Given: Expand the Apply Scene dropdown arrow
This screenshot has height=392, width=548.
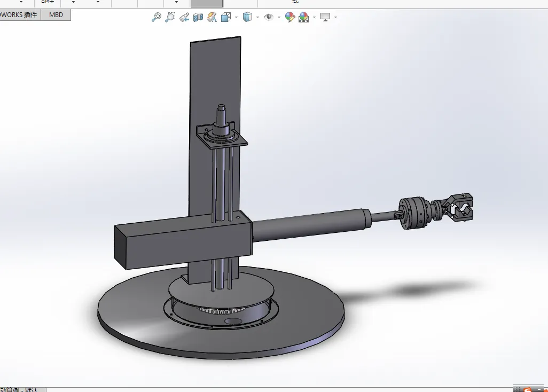Looking at the screenshot, I should pos(314,17).
